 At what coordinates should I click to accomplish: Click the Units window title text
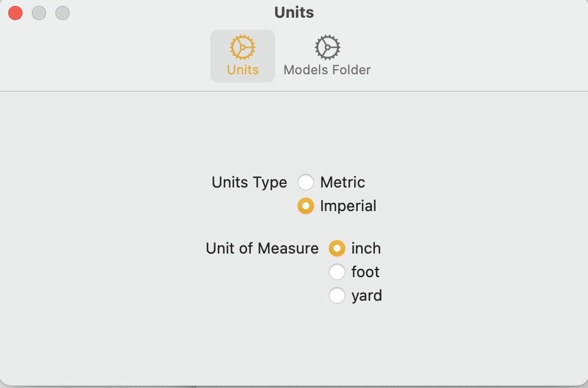point(294,12)
